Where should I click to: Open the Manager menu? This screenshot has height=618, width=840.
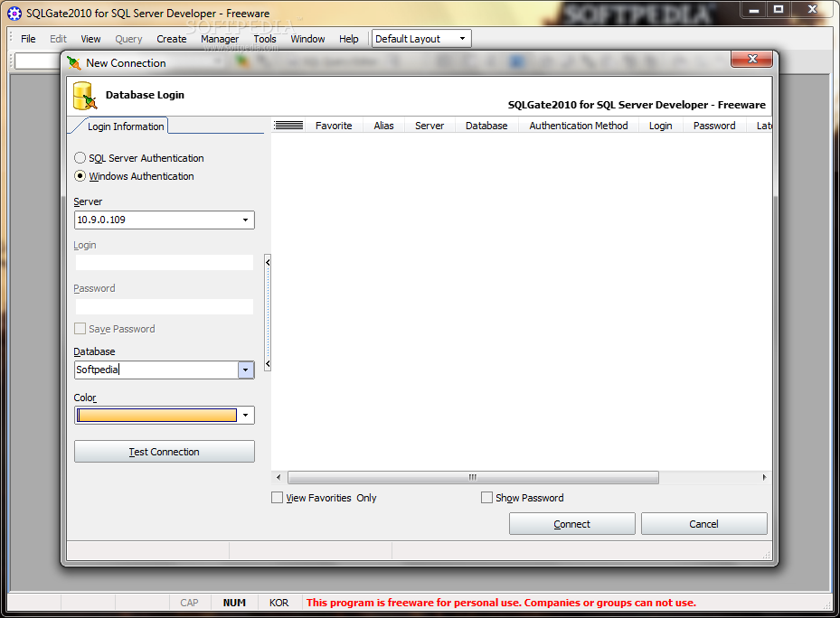click(220, 39)
